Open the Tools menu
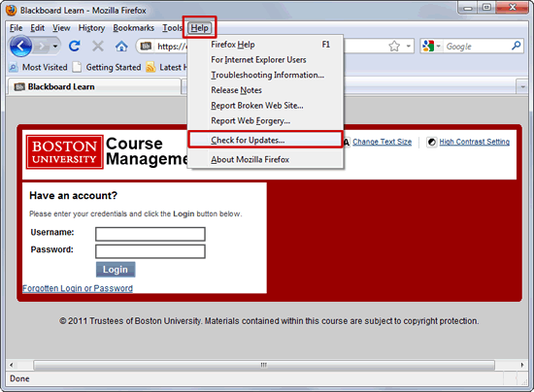Viewport: 534px width, 392px height. [x=172, y=28]
